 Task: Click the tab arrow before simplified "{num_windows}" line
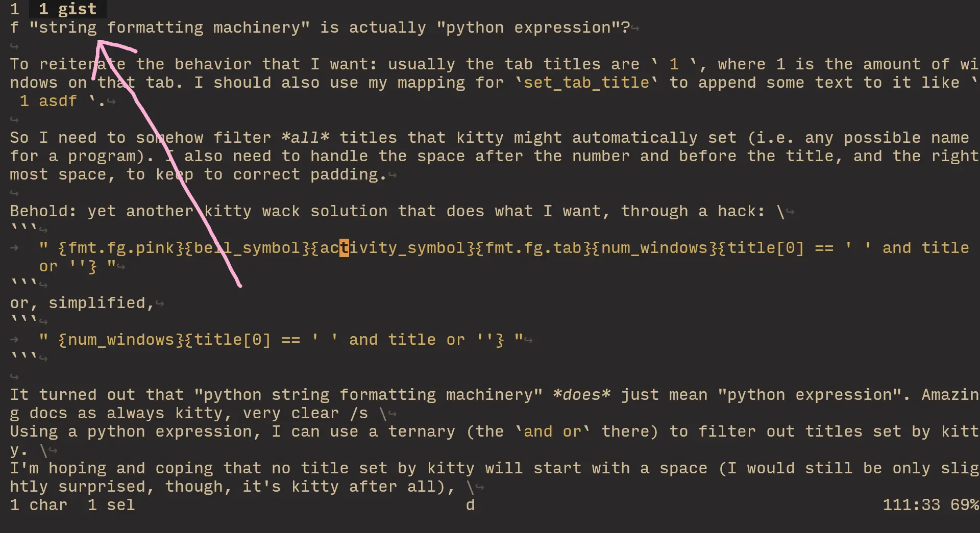[x=15, y=340]
